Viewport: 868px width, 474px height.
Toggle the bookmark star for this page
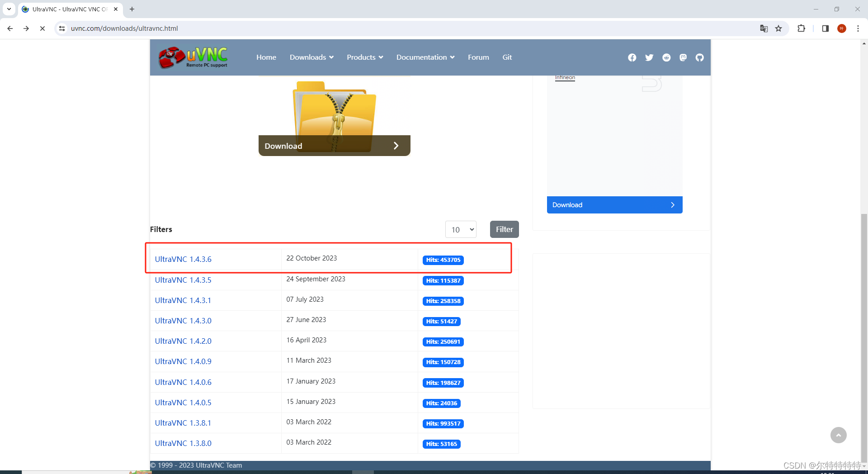[778, 28]
